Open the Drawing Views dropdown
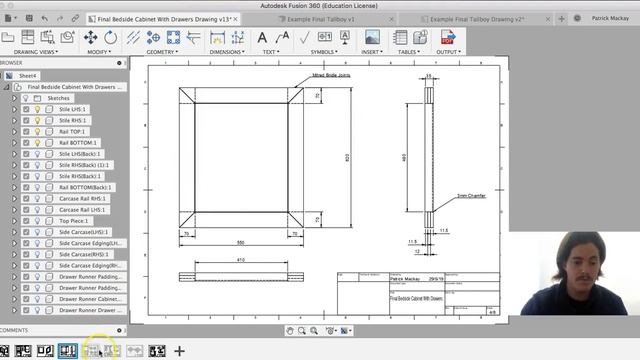The height and width of the screenshot is (360, 640). click(36, 52)
